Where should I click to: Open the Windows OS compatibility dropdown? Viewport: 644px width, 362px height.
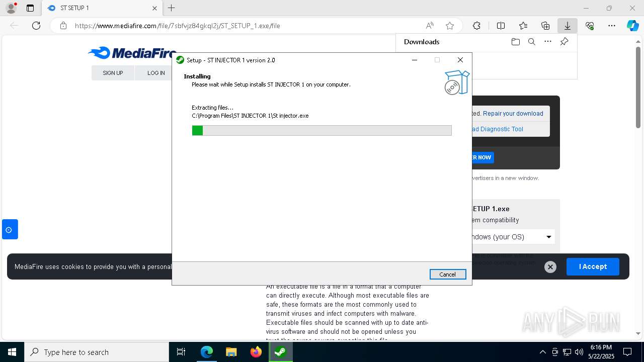513,237
